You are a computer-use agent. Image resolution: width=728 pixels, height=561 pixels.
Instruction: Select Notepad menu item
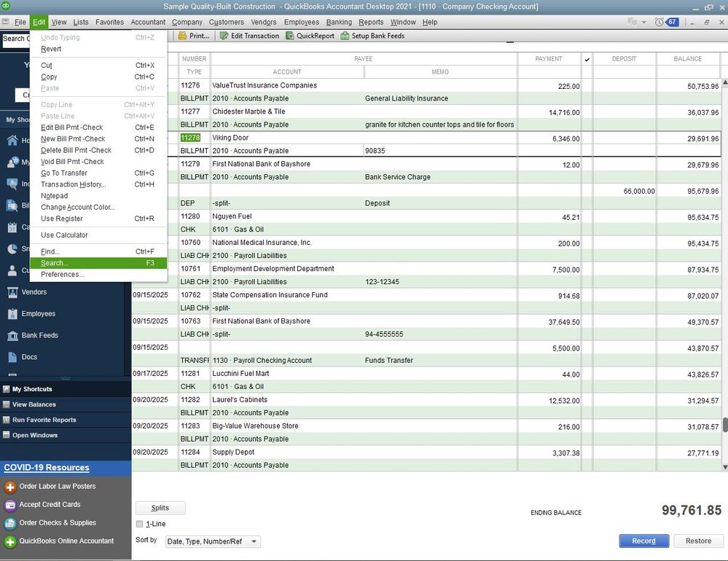click(x=98, y=196)
